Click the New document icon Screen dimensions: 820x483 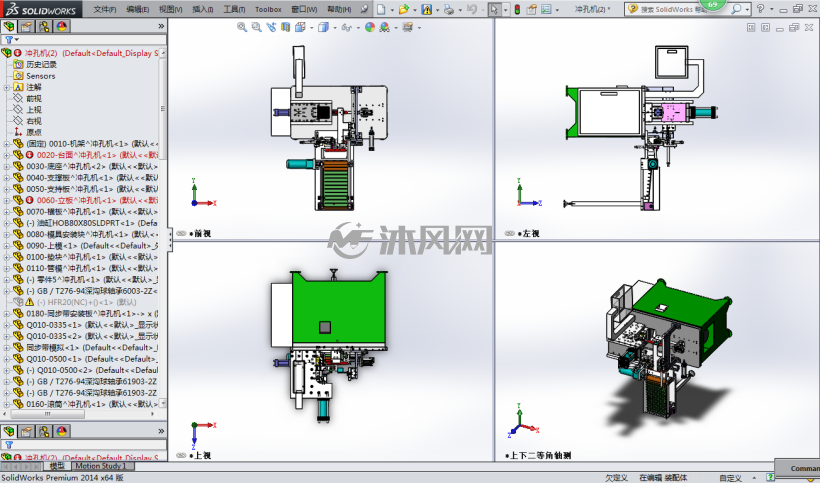click(x=381, y=9)
